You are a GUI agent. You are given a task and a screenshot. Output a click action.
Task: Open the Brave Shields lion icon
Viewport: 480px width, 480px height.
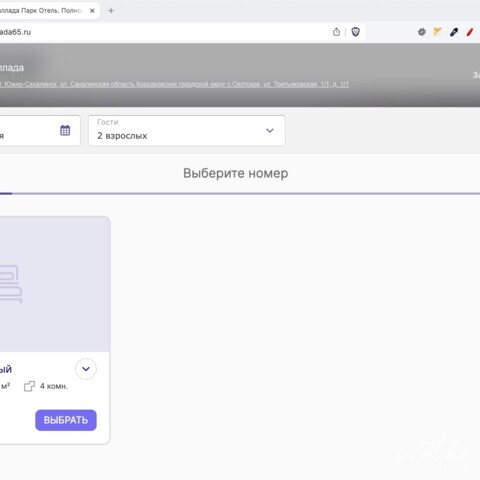coord(355,32)
